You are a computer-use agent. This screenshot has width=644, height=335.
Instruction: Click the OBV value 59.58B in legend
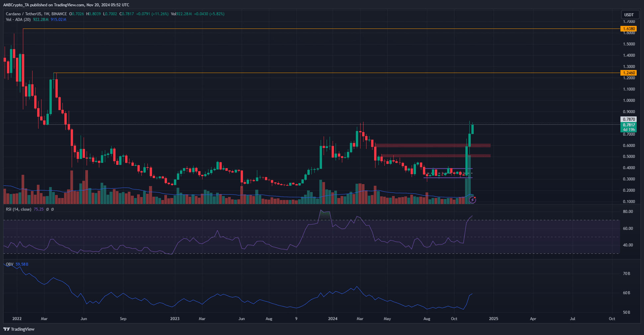tap(22, 264)
